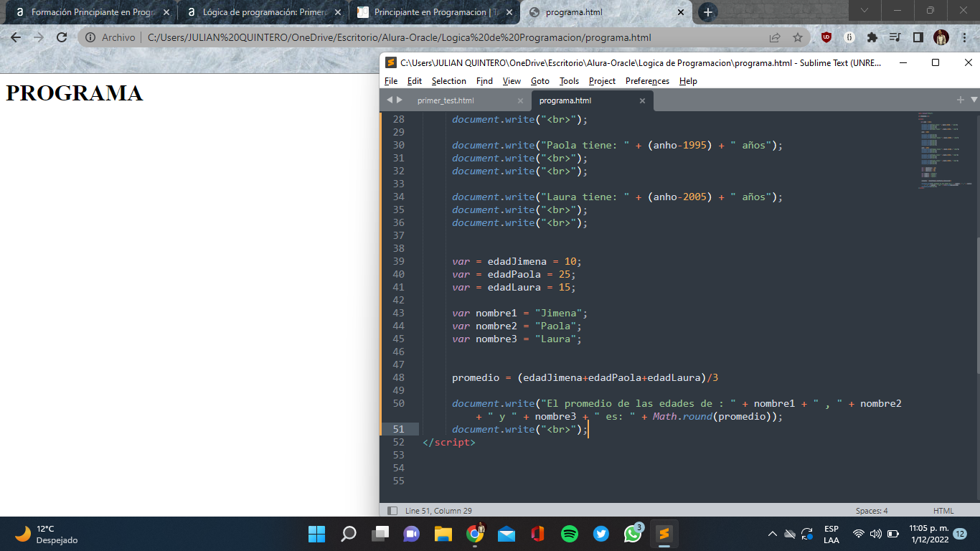Open Sublime Text File menu
Image resolution: width=980 pixels, height=551 pixels.
pos(391,81)
